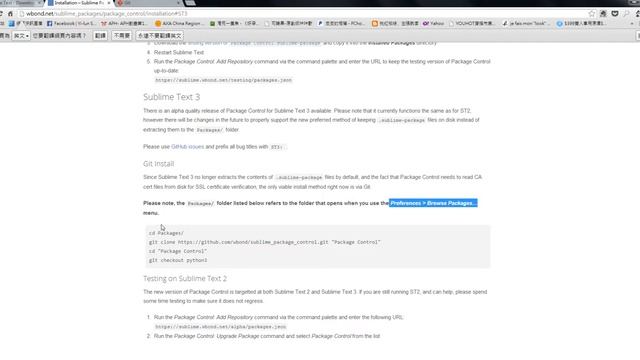640x360 pixels.
Task: Close the Installation - Sublime tab
Action: pos(109,3)
